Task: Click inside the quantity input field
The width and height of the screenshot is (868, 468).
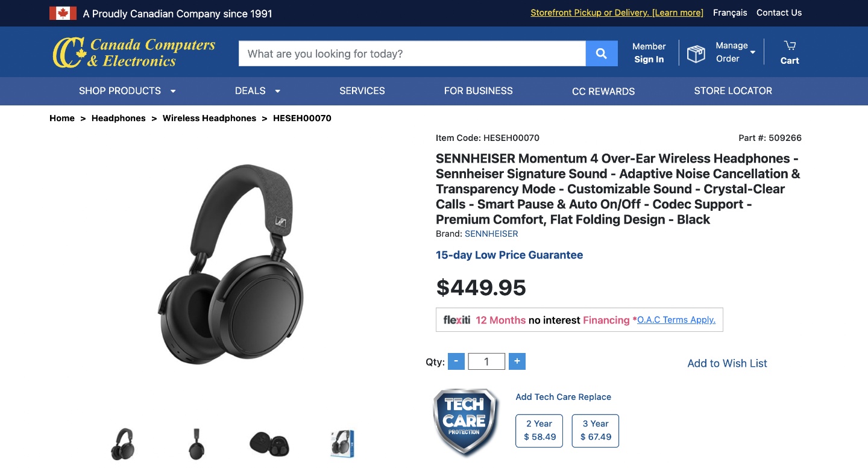Action: 486,361
